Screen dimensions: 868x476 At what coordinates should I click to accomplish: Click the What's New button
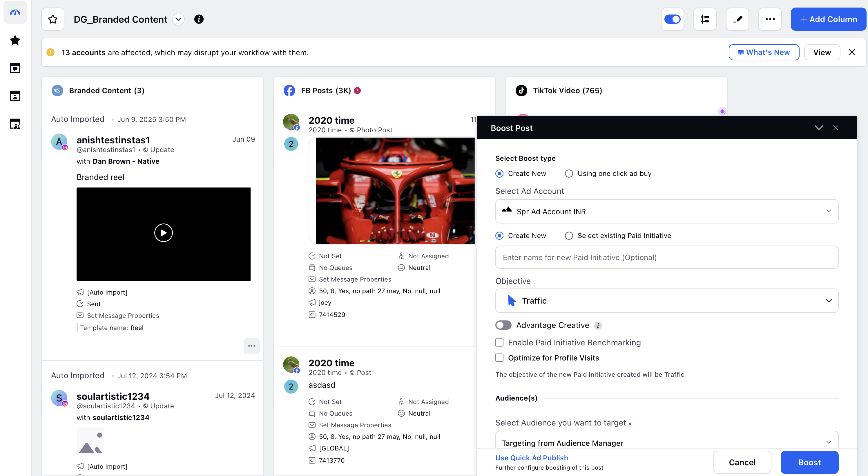pos(764,52)
